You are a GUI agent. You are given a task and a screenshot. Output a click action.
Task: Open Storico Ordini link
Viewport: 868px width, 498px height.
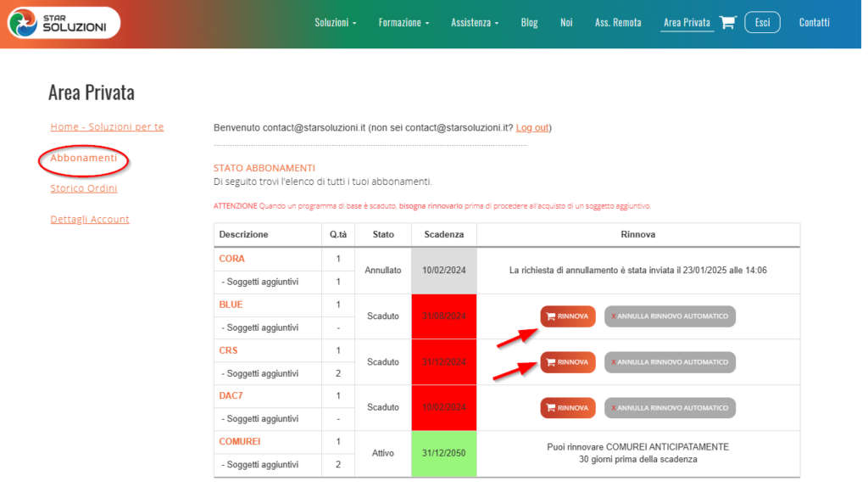coord(84,188)
